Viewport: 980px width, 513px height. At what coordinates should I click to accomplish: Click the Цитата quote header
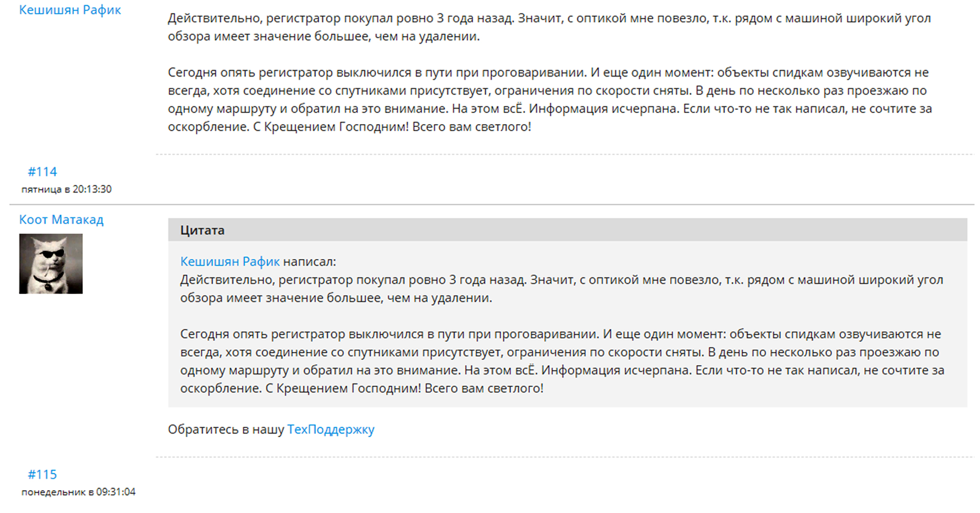click(x=202, y=230)
